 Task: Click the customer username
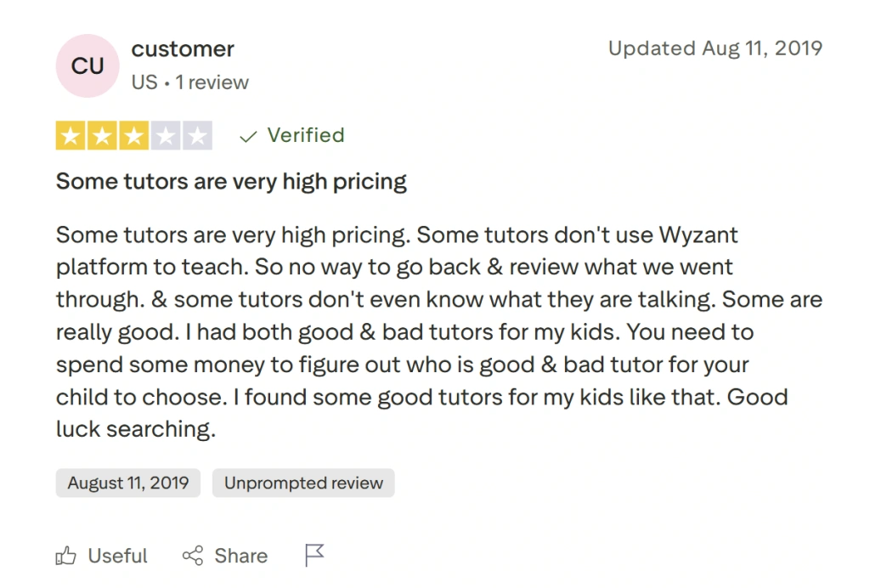(x=183, y=48)
